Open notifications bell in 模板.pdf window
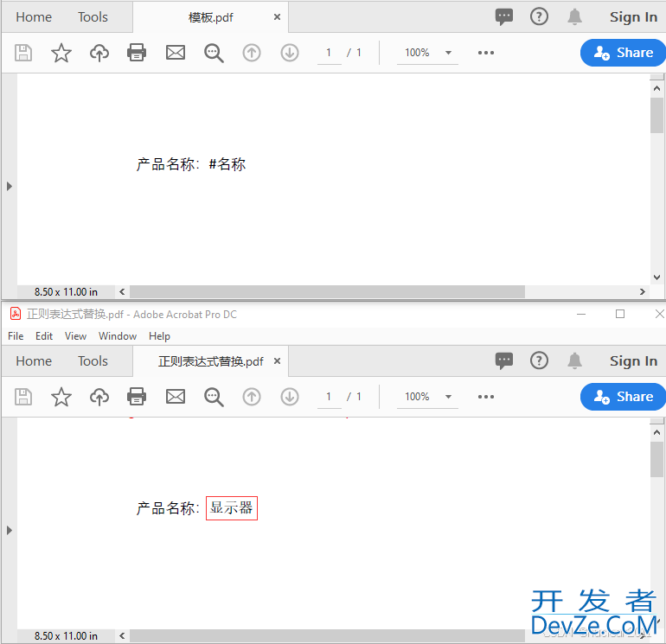 (x=574, y=17)
